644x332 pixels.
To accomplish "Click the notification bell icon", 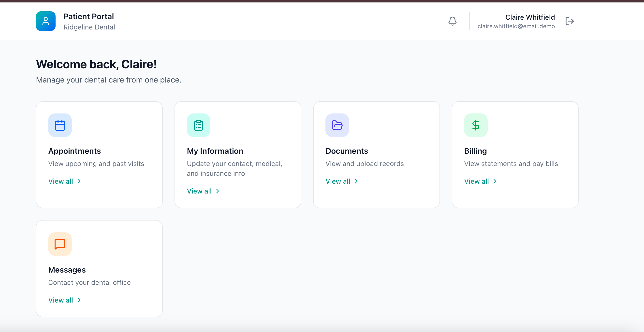I will click(x=452, y=21).
